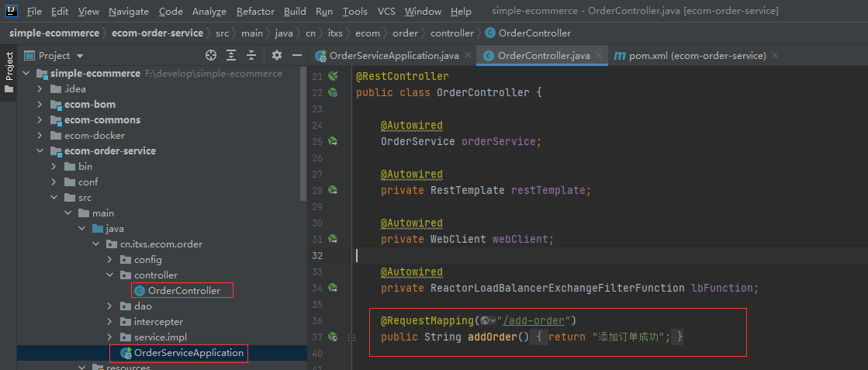Click simple-ecommerce breadcrumb
The height and width of the screenshot is (370, 868).
pyautogui.click(x=54, y=33)
